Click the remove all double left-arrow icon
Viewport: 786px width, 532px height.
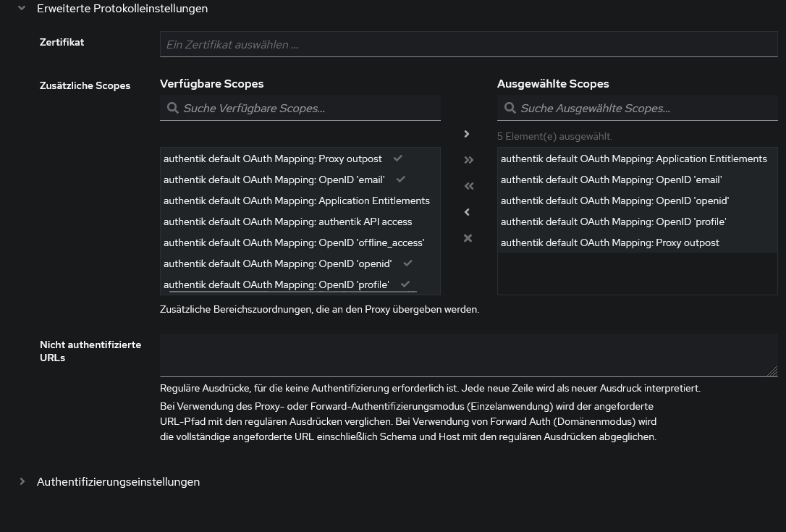(468, 186)
